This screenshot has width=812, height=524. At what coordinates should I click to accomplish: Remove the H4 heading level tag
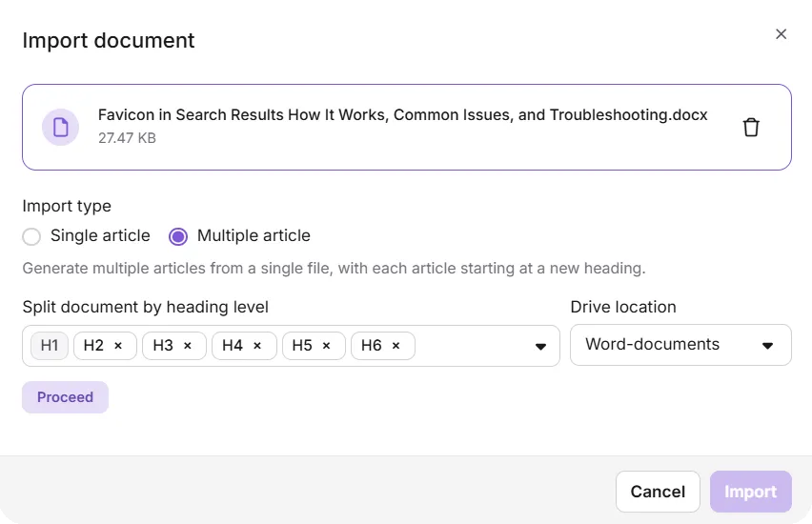coord(257,346)
